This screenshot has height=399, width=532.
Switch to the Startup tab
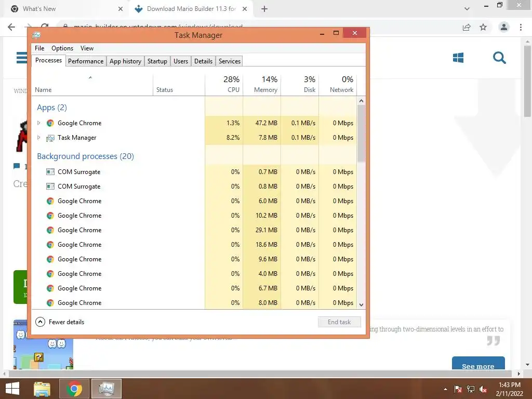pos(157,61)
